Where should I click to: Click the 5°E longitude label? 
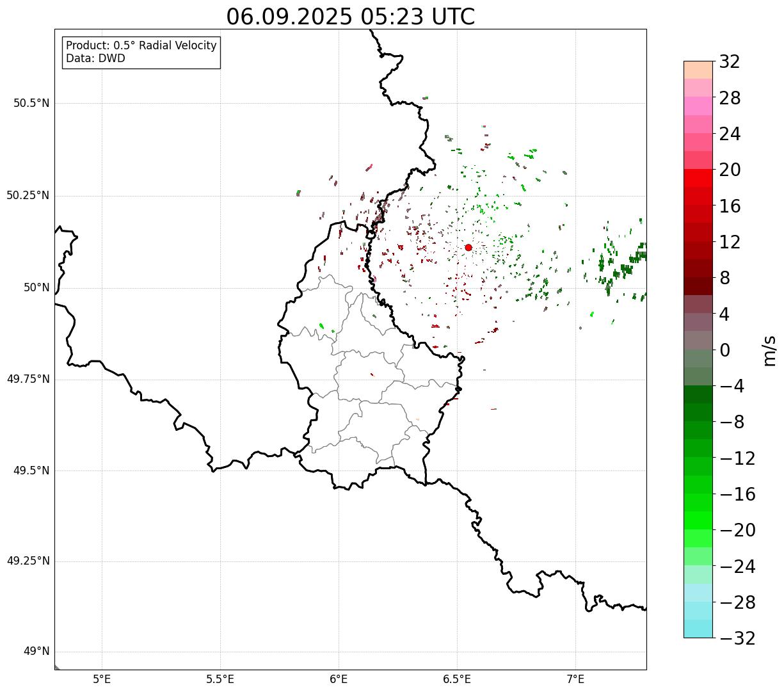[102, 679]
